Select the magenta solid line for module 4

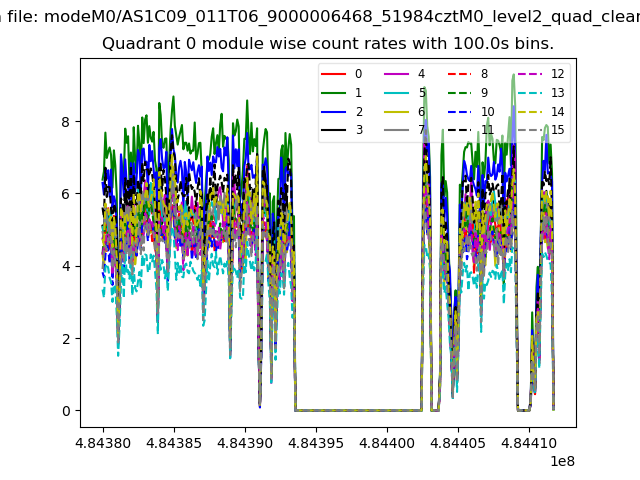click(x=397, y=74)
